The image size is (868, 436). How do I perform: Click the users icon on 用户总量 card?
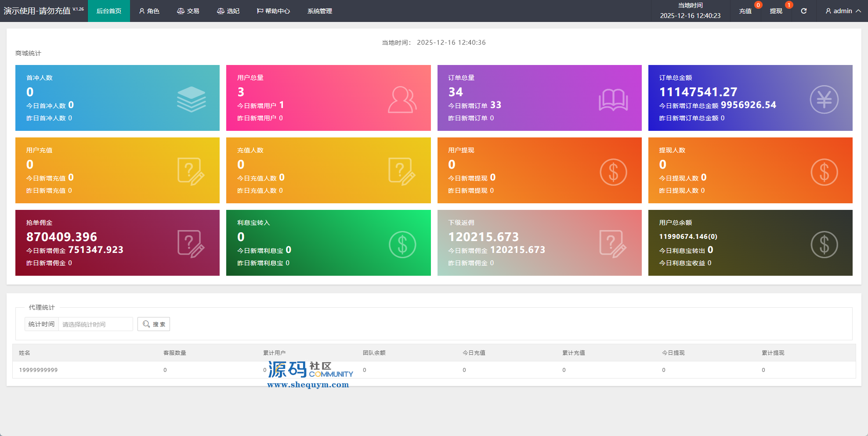(402, 100)
